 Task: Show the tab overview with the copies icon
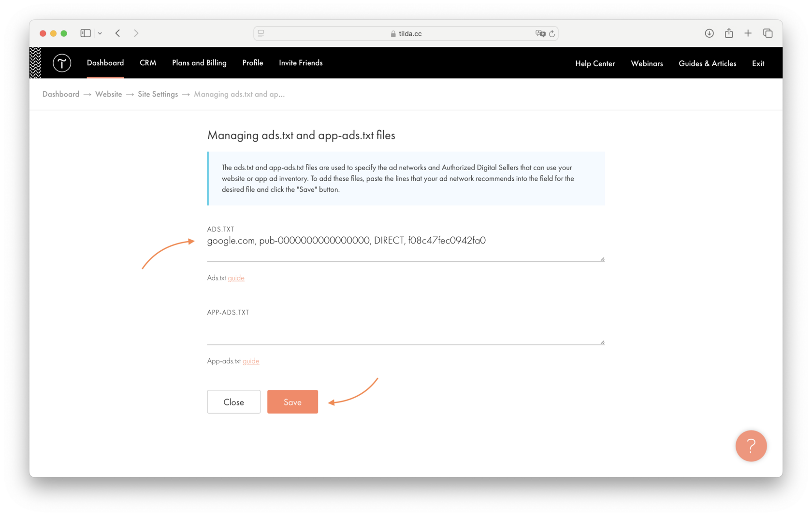point(768,33)
